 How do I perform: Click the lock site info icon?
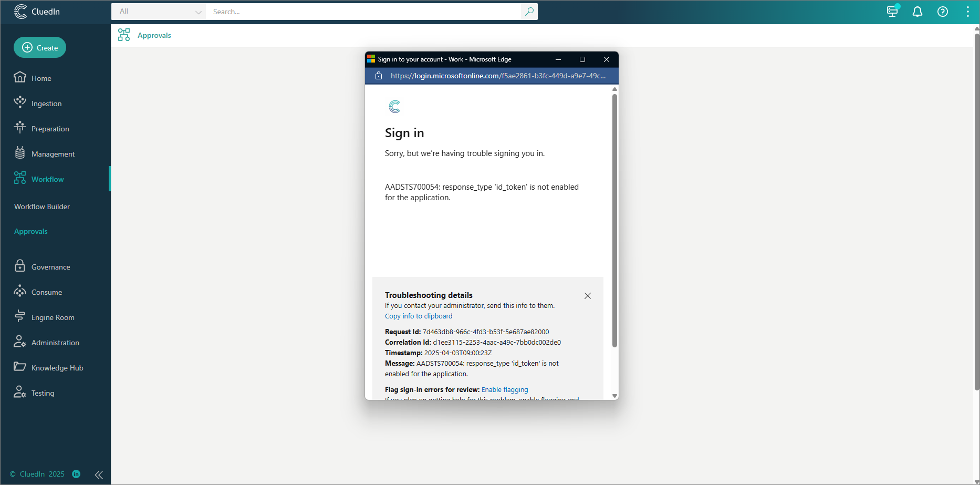[x=379, y=76]
